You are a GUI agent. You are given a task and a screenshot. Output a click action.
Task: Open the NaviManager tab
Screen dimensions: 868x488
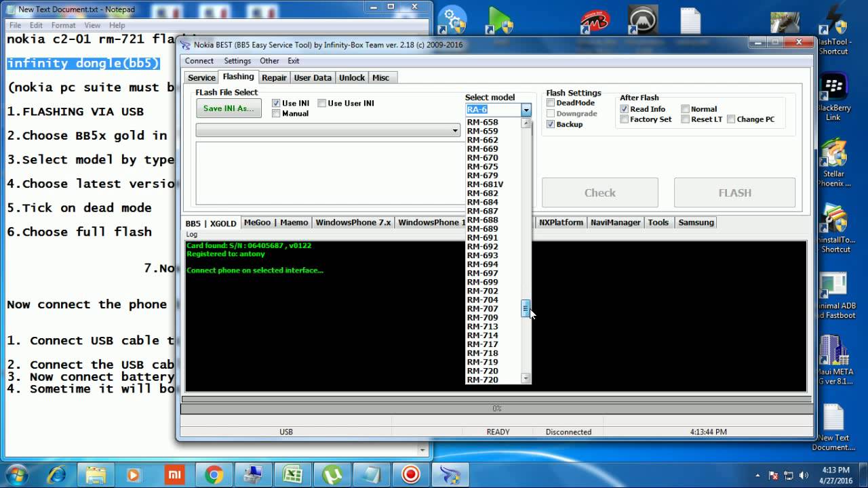pos(615,222)
